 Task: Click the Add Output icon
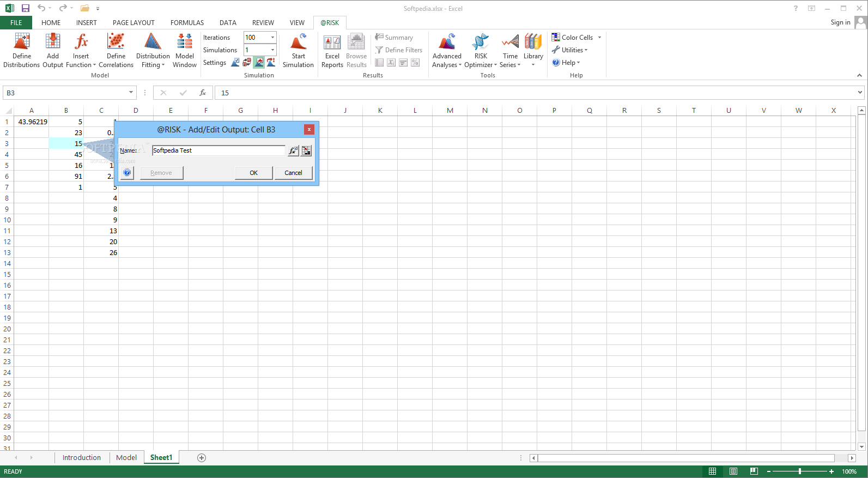click(x=53, y=50)
